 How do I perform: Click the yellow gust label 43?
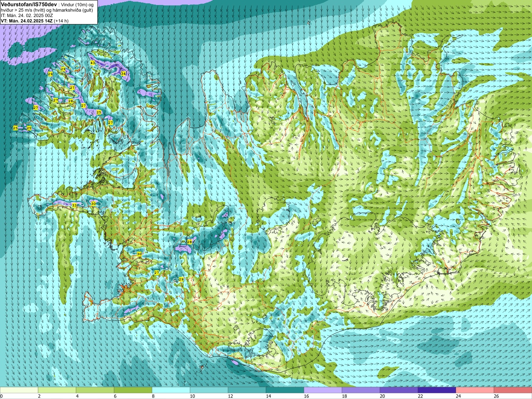[x=93, y=63]
